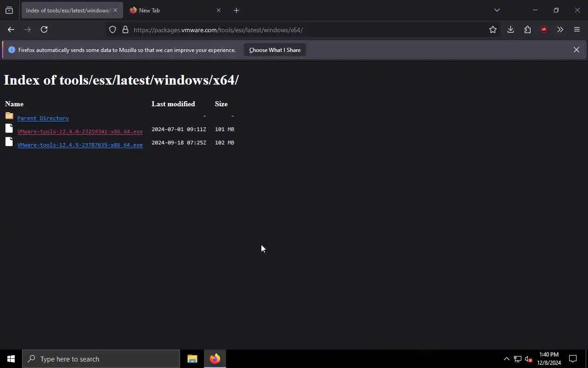Open the Parent Directory link
This screenshot has height=368, width=588.
pos(43,118)
